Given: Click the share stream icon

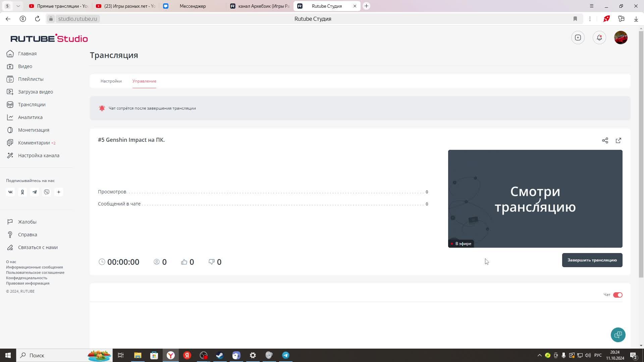Looking at the screenshot, I should tap(605, 140).
